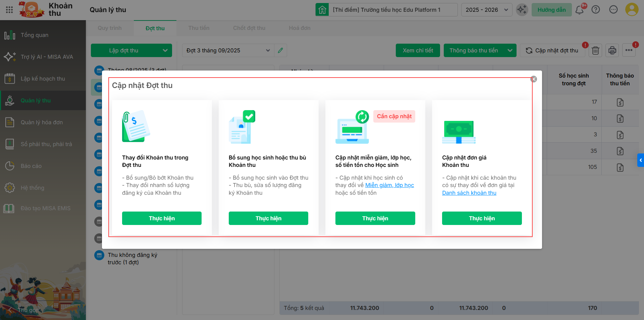Close the Cập nhật Đợt thu dialog
The height and width of the screenshot is (320, 644).
[534, 79]
